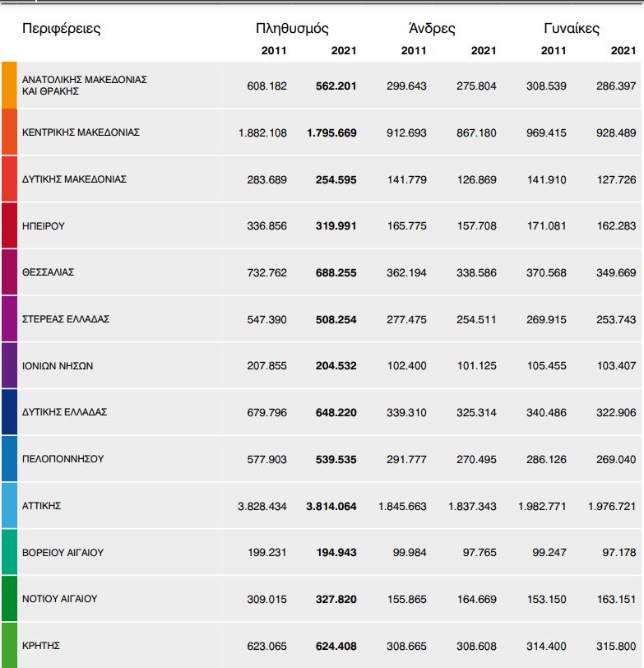Click the orange swatch beside ΑΝΑΤΟΛΙΚΗΣ ΜΑΚΕΔΟΝΙΑΣ ΚΑΙ ΘΡΑΚΗΣ

9,85
